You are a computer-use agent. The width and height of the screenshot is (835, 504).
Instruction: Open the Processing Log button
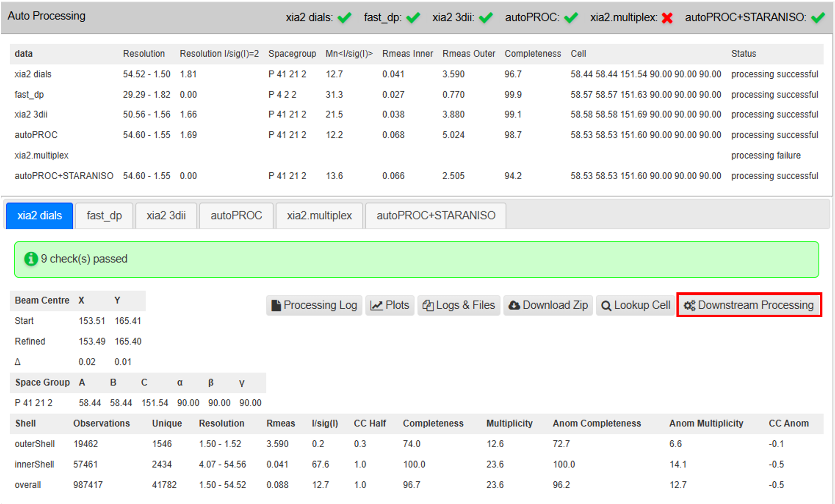tap(314, 305)
